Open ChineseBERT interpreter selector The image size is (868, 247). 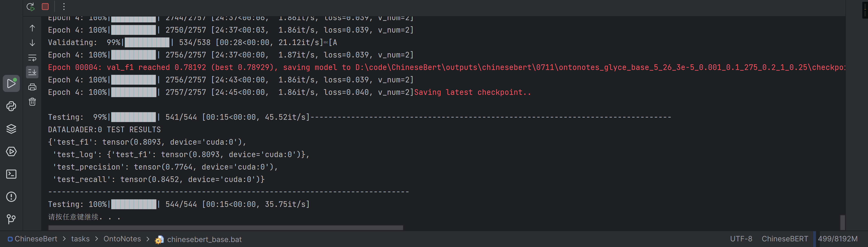click(785, 239)
